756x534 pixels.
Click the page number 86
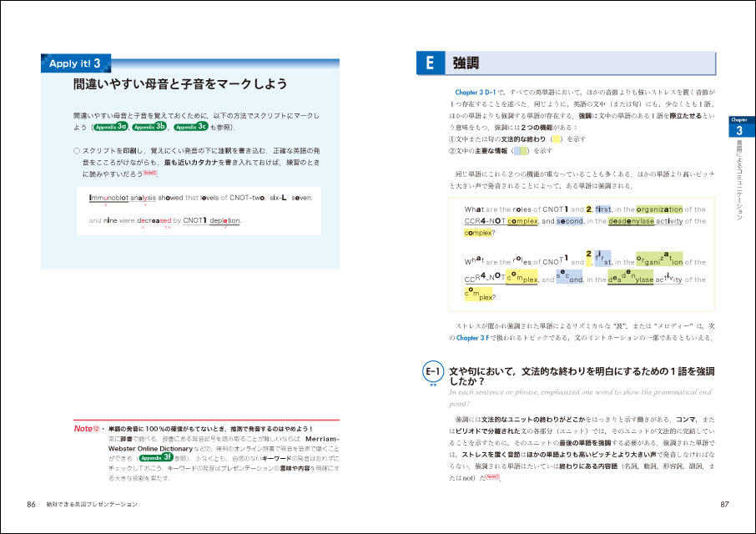click(x=31, y=506)
